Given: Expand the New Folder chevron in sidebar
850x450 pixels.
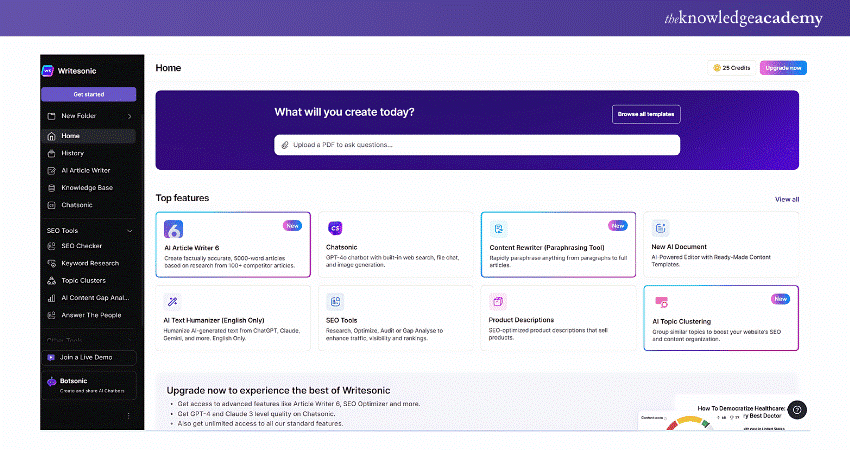Looking at the screenshot, I should (x=130, y=116).
